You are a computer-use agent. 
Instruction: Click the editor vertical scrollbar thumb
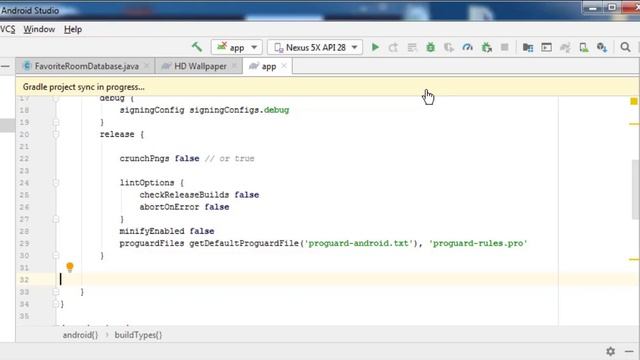click(x=636, y=190)
